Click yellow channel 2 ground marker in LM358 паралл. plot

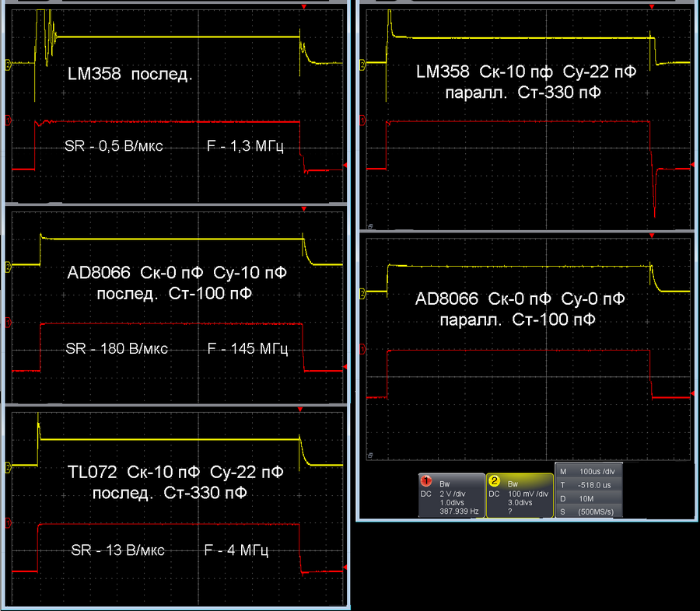point(362,65)
